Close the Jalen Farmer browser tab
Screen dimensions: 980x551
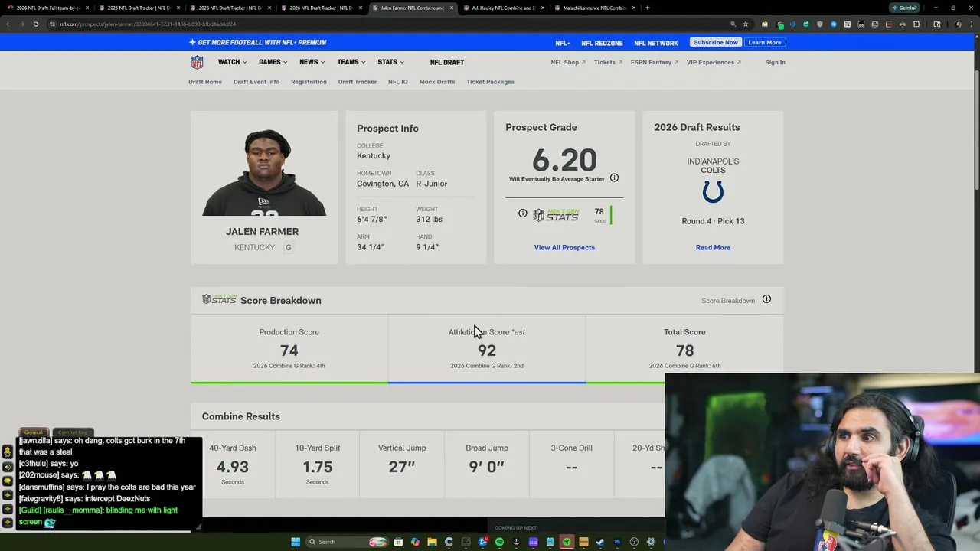click(451, 8)
